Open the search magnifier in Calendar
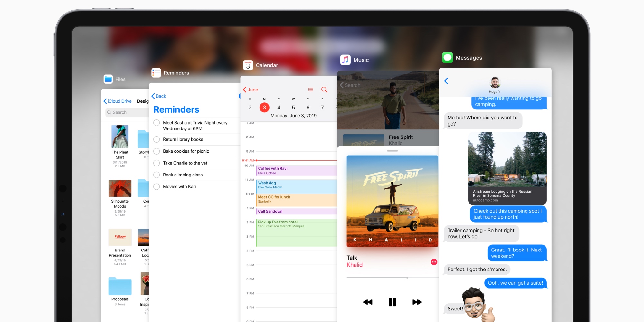The image size is (644, 322). click(x=324, y=90)
